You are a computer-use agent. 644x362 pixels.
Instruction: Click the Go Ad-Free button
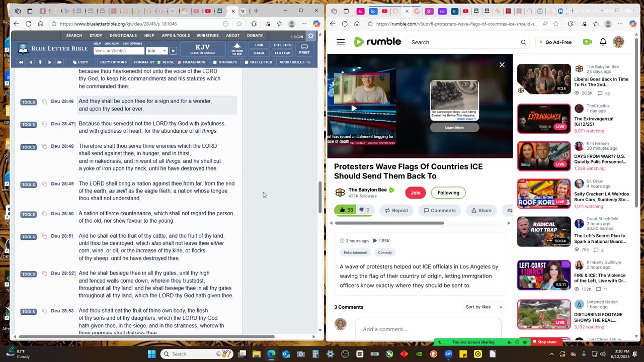[x=555, y=42]
